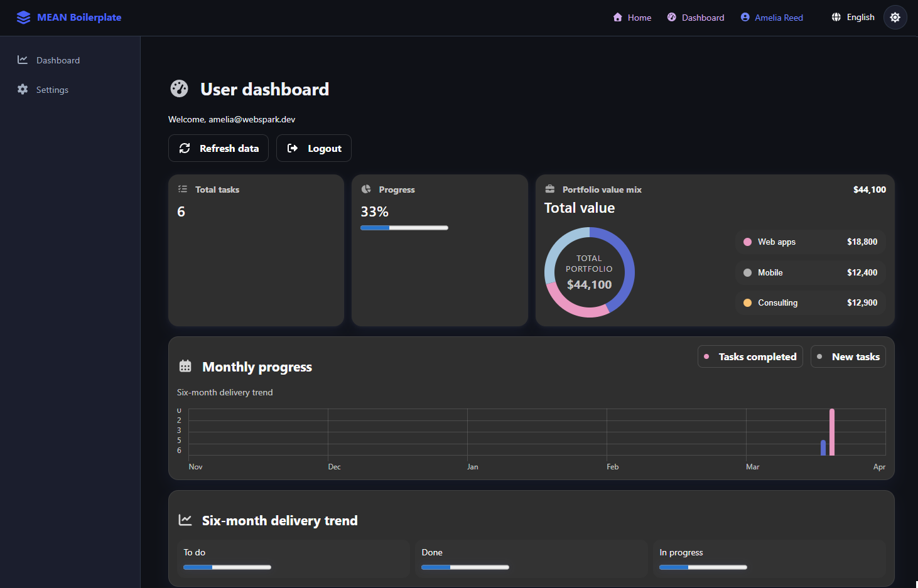Image resolution: width=918 pixels, height=588 pixels.
Task: Click the total portfolio donut chart
Action: click(590, 272)
